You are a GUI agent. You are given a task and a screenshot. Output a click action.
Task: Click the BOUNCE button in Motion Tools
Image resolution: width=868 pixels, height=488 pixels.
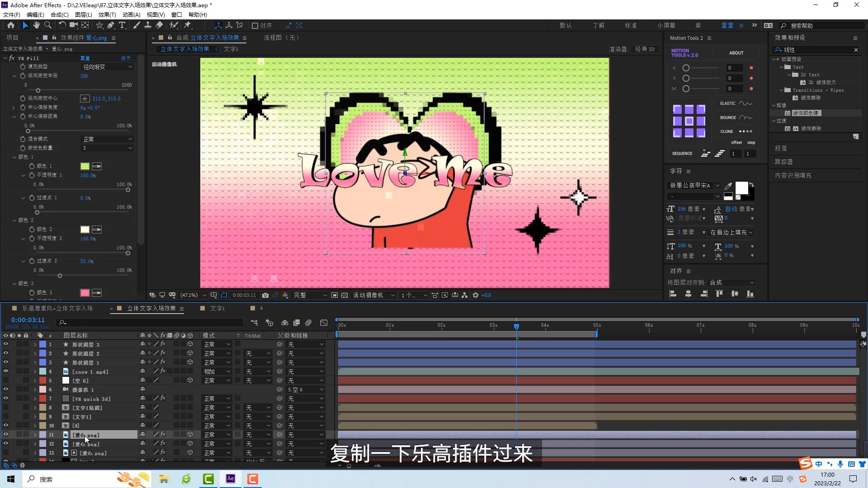click(736, 117)
